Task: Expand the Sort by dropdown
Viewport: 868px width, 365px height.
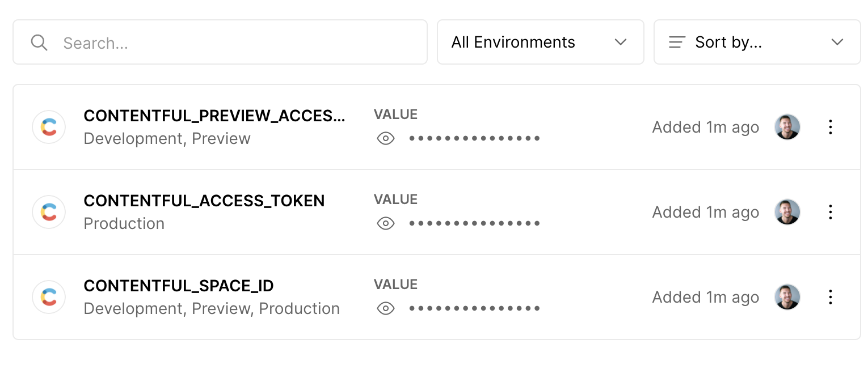Action: [x=757, y=42]
